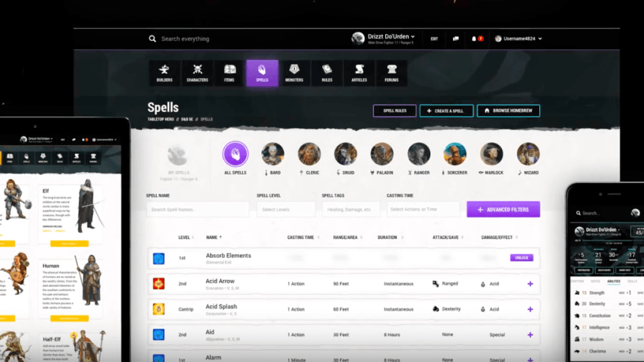Click the Aid spell school icon

158,335
